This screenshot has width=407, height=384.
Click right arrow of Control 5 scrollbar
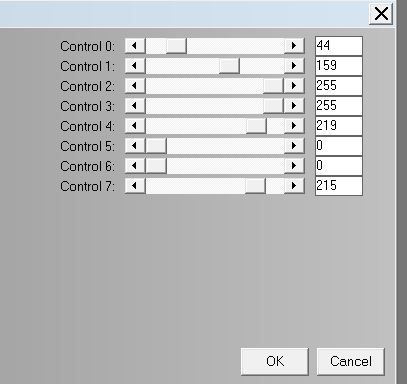pyautogui.click(x=294, y=146)
